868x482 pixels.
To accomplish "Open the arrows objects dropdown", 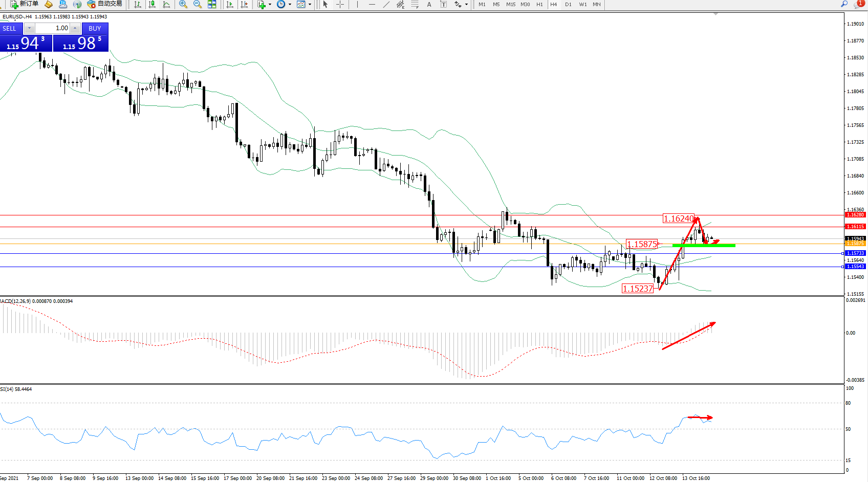I will pyautogui.click(x=466, y=5).
